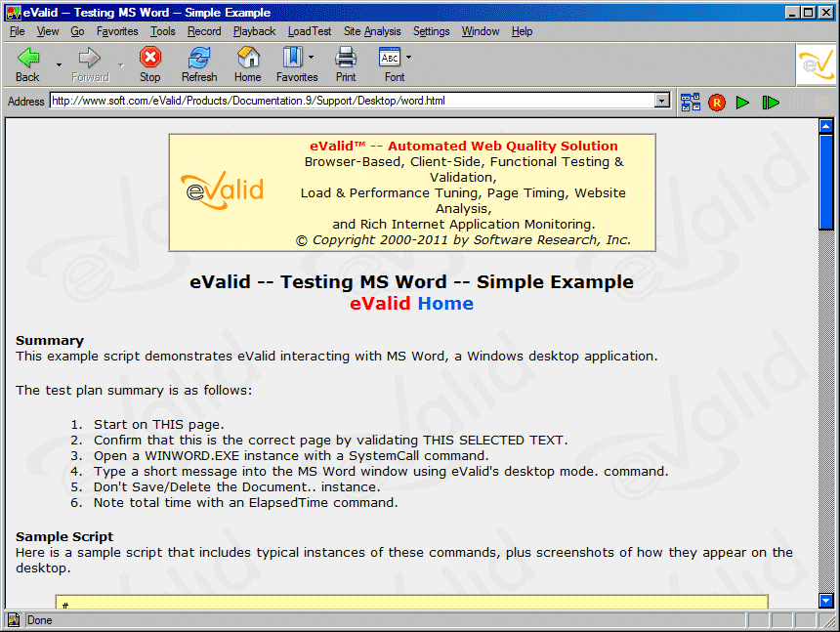Open the File menu
This screenshot has width=840, height=632.
pyautogui.click(x=18, y=31)
